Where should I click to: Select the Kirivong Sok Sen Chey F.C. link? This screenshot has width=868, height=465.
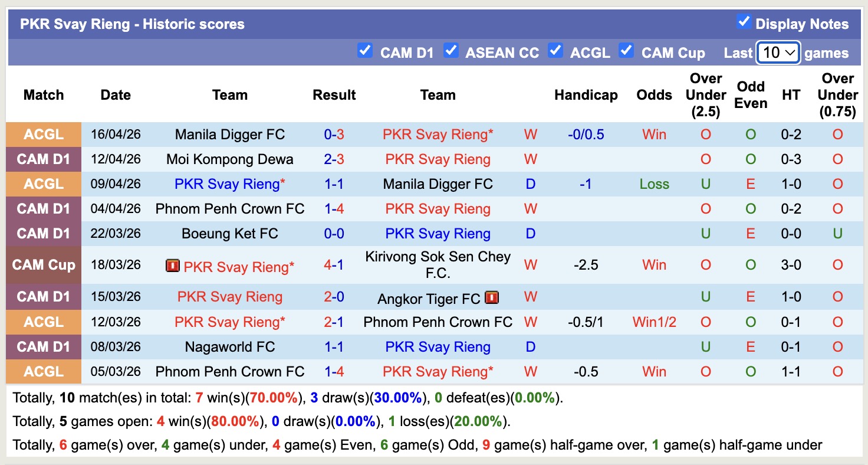point(438,265)
